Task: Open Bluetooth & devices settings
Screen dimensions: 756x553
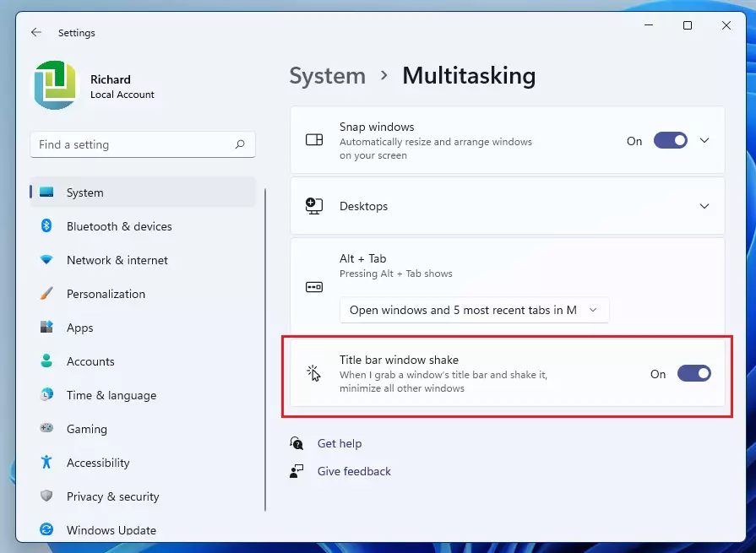Action: pos(143,226)
